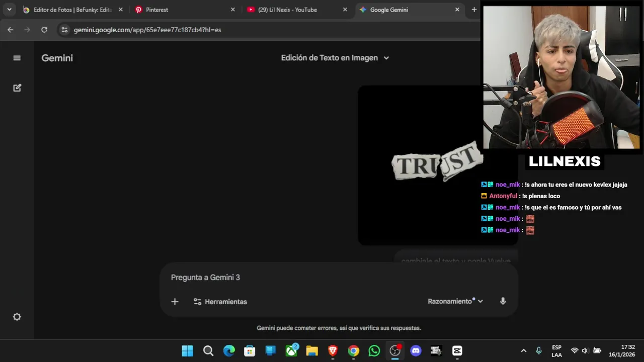
Task: Go forward in browser history
Action: (x=27, y=30)
